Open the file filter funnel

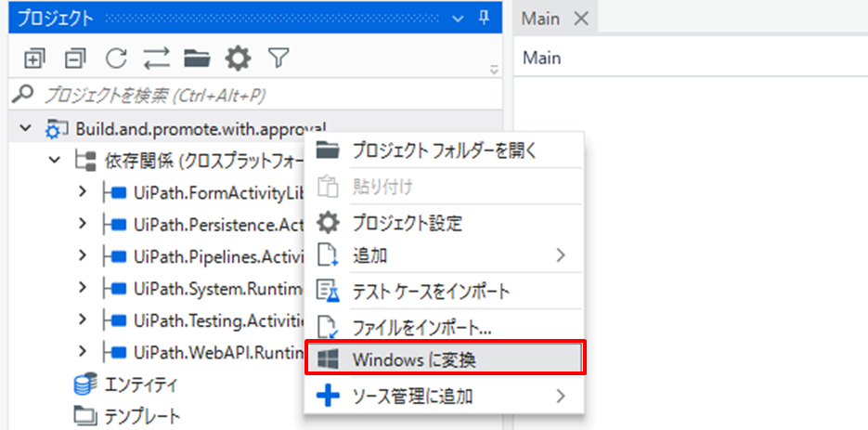coord(279,58)
